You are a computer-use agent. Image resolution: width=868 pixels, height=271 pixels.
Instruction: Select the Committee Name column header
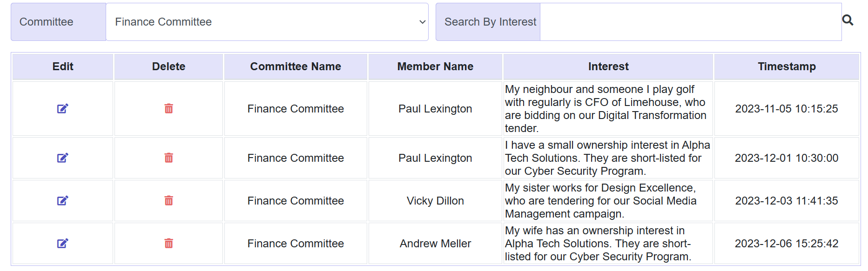pos(296,66)
